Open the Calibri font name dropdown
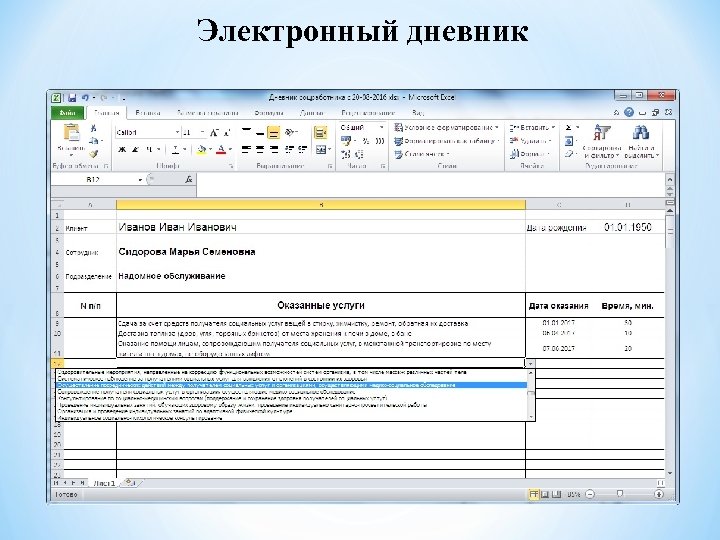The image size is (720, 540). point(177,133)
